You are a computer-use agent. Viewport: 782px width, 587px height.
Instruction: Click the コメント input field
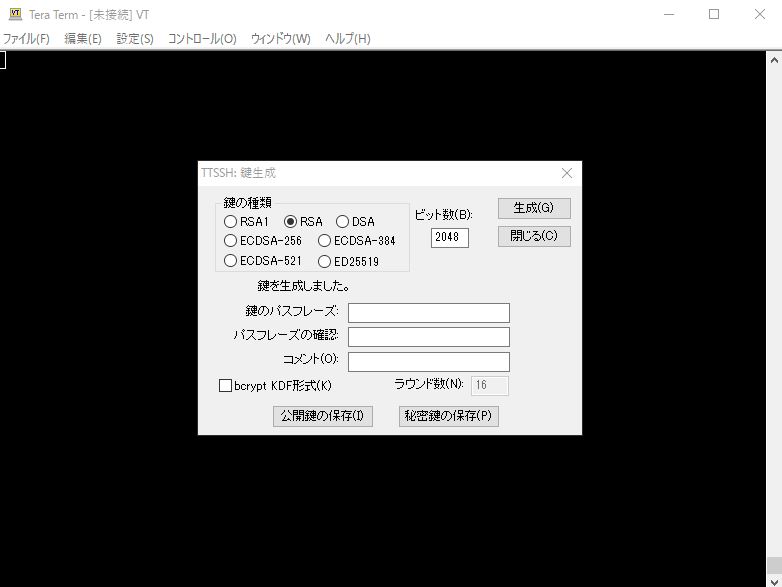pos(429,362)
